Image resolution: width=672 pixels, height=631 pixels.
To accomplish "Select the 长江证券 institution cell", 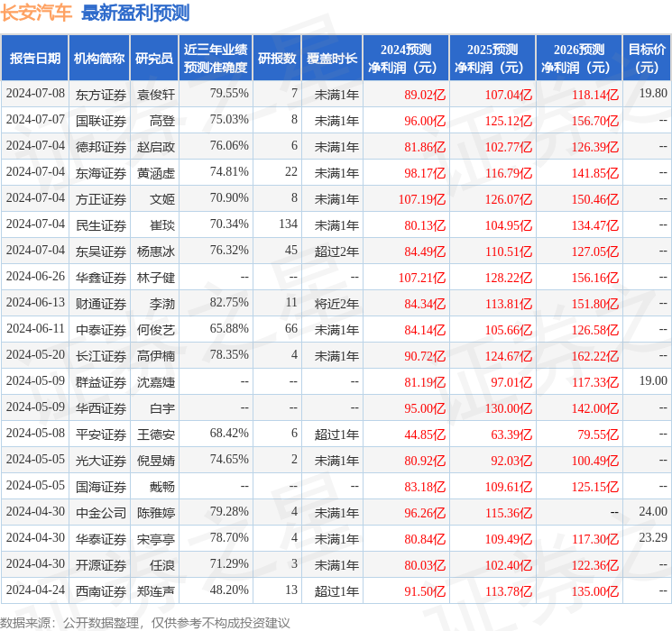I will 101,356.
